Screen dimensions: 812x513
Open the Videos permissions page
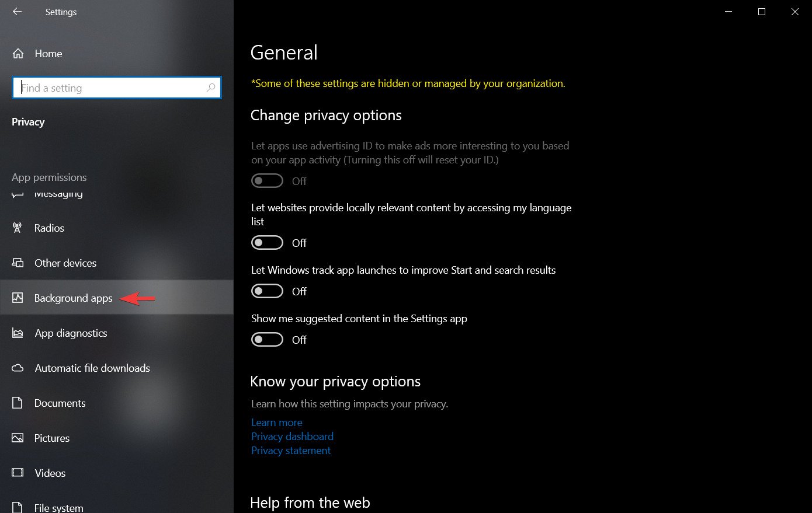(x=117, y=473)
